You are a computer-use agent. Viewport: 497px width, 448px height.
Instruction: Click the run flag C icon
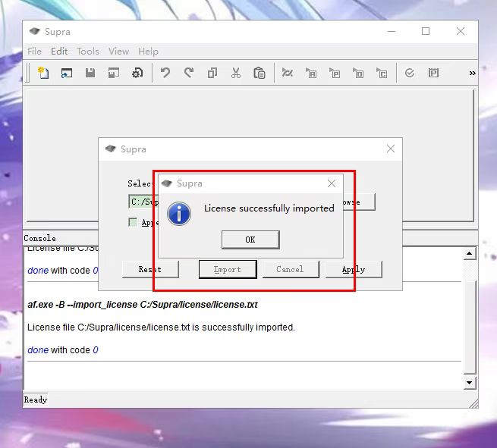382,73
